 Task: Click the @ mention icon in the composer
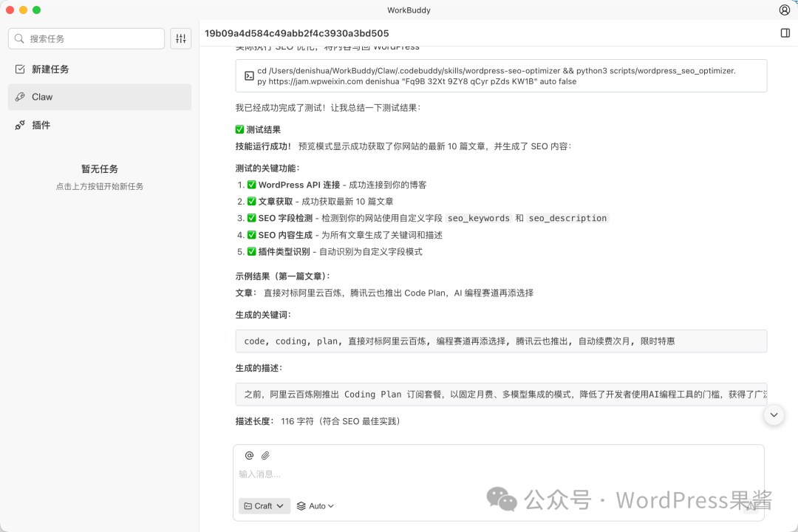(x=249, y=455)
